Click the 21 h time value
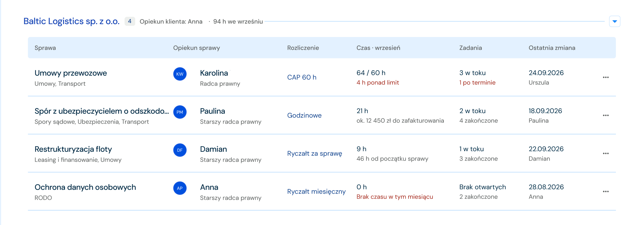The height and width of the screenshot is (225, 644). point(362,111)
